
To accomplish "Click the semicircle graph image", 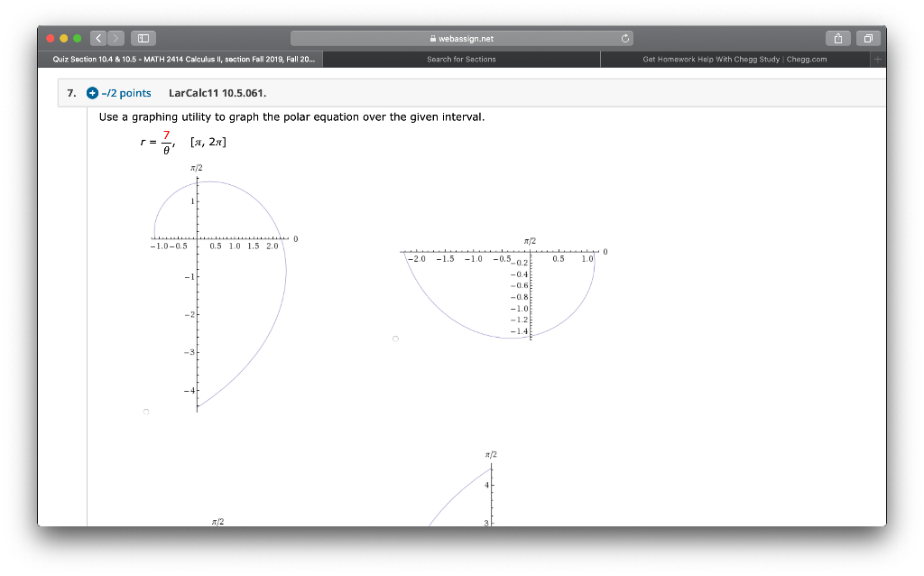I will coord(505,289).
